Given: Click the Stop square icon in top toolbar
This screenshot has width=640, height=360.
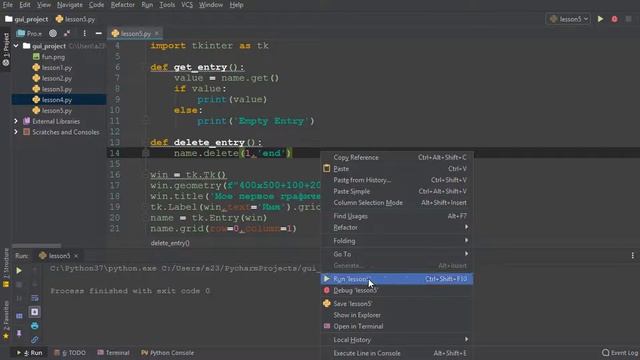Looking at the screenshot, I should click(x=629, y=19).
